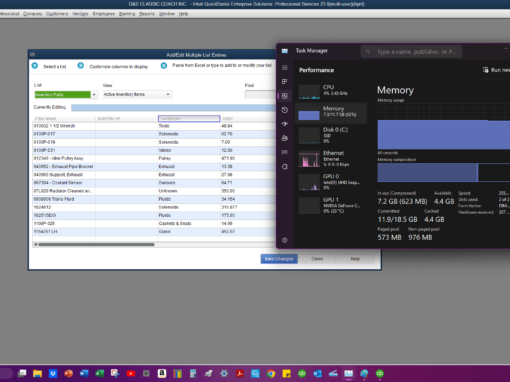This screenshot has height=382, width=510.
Task: Select the Ethernet performance entry
Action: pos(331,158)
